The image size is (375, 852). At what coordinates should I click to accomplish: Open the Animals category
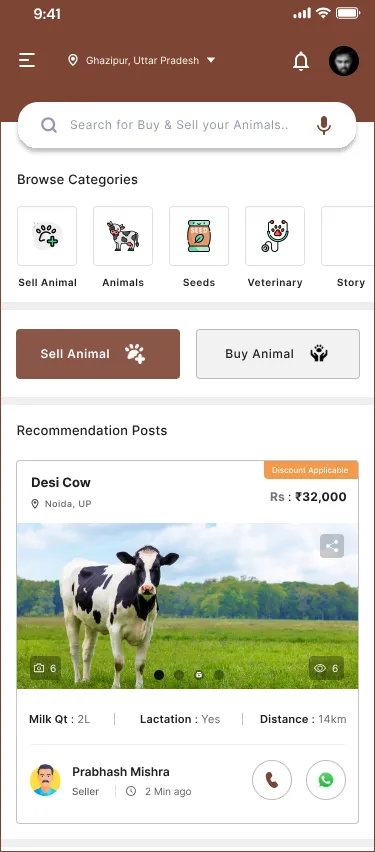click(123, 236)
